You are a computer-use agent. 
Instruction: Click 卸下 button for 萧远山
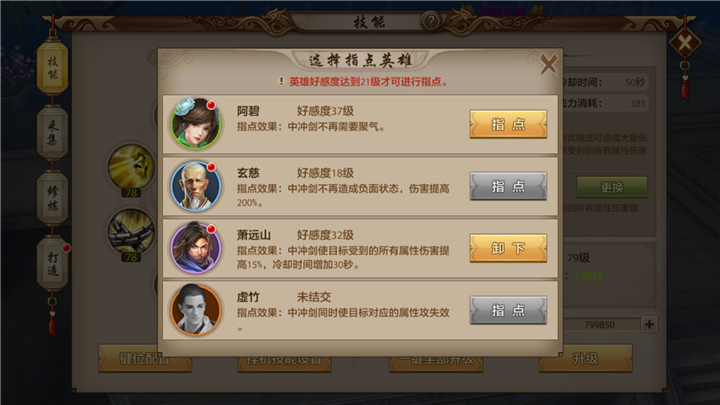coord(508,248)
